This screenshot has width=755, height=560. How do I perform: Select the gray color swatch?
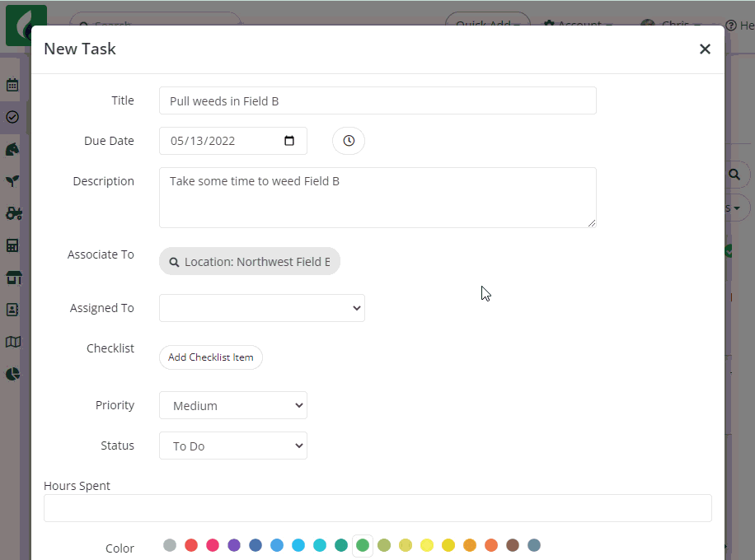pos(170,545)
